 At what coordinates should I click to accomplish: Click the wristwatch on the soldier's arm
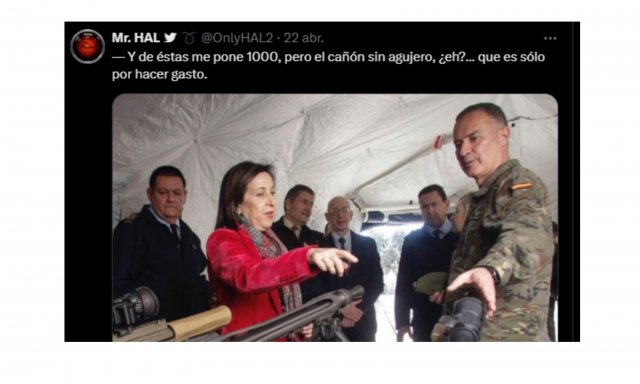tap(493, 275)
